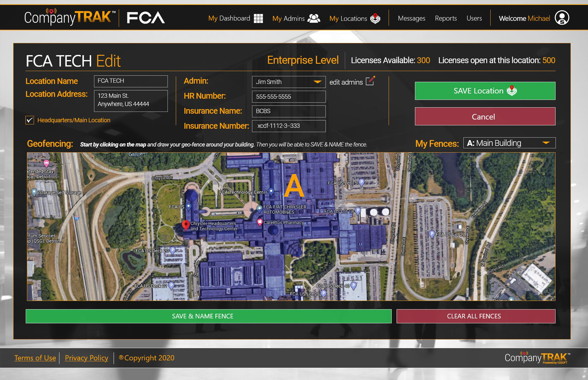Click the FCA US Deck 21 parking marker
Screen dimensions: 588x380
[171, 286]
